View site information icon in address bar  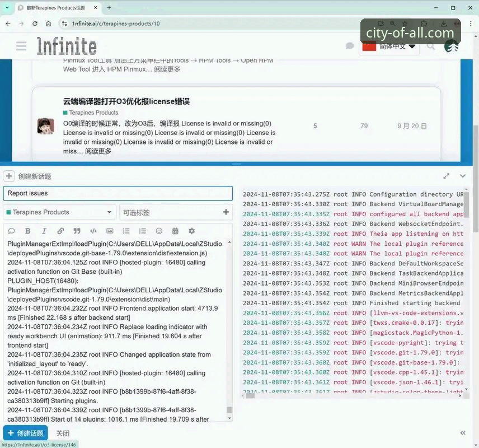pos(64,24)
